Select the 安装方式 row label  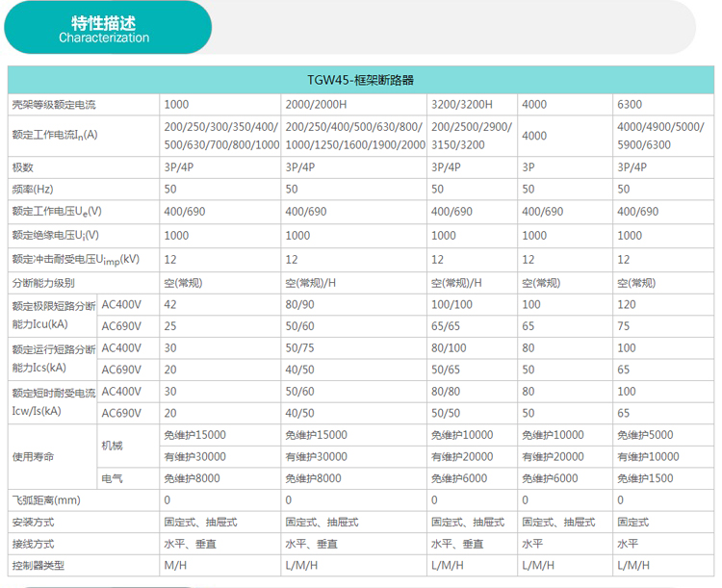(x=33, y=523)
